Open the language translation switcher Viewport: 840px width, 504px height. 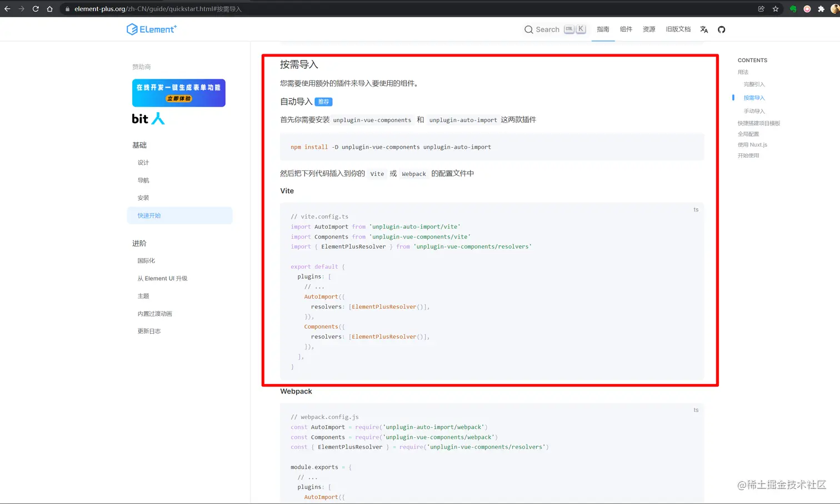pos(704,29)
